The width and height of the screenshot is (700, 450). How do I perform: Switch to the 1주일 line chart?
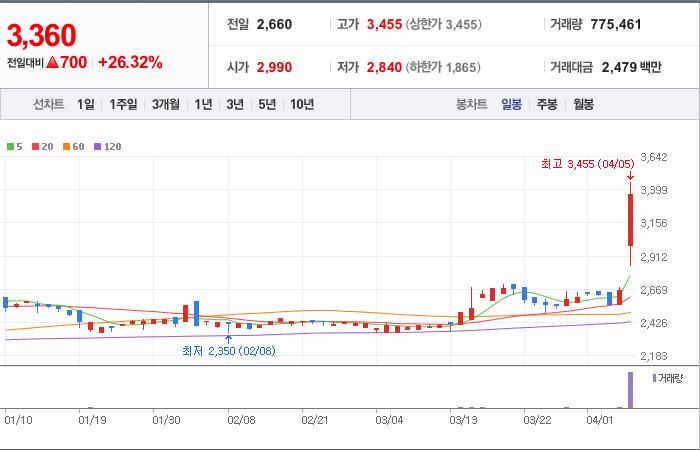[x=123, y=104]
